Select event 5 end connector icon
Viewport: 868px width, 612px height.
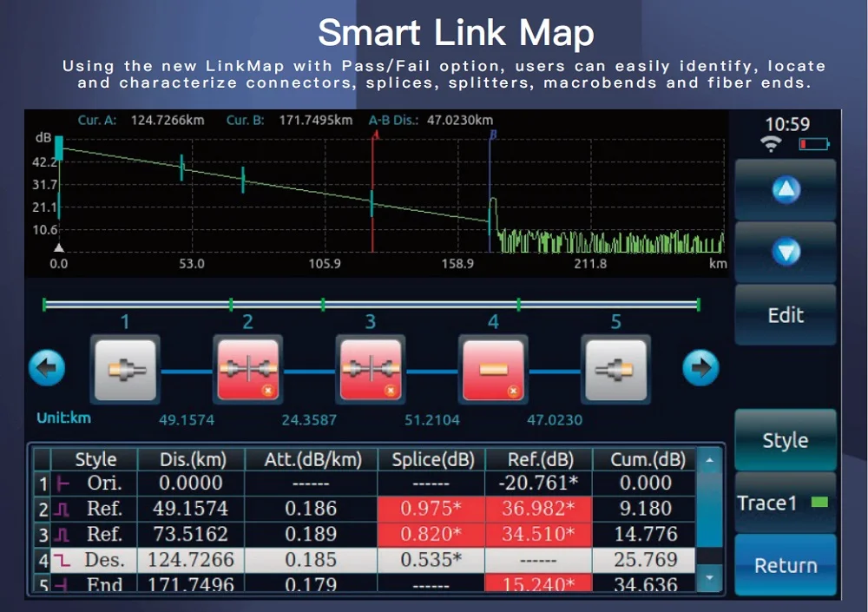(616, 370)
